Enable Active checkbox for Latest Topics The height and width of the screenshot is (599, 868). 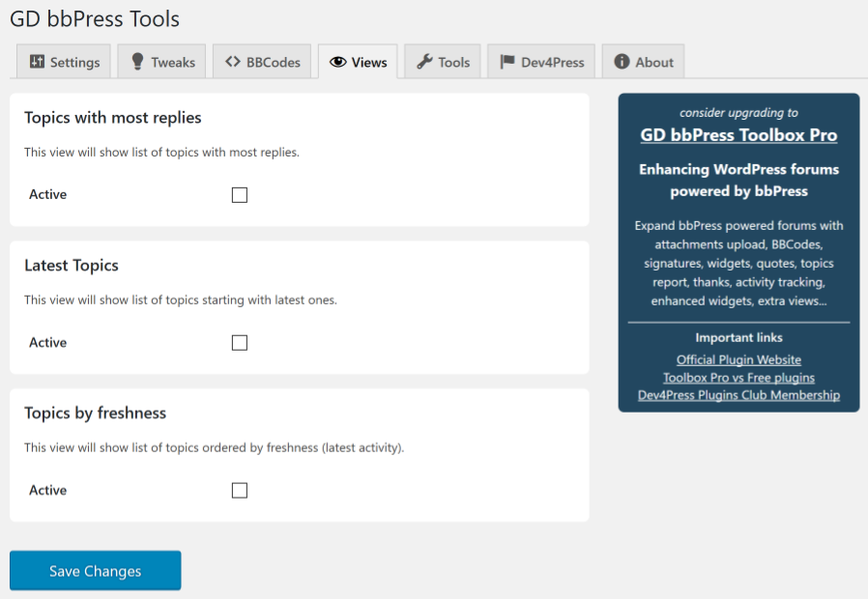pos(240,342)
